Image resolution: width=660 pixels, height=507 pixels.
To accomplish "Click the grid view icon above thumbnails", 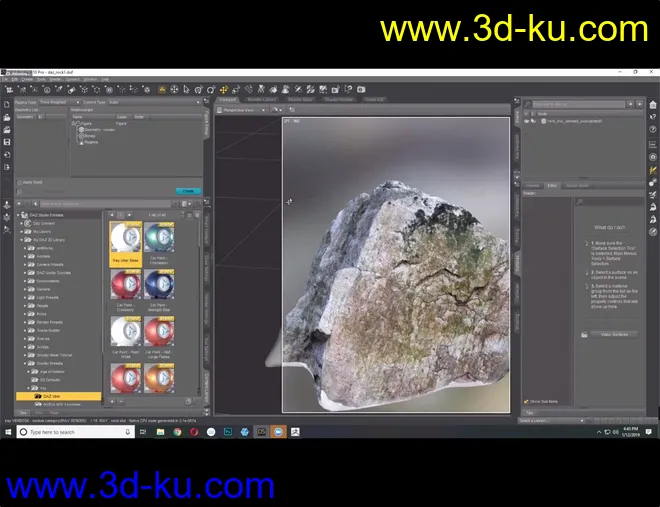I will [x=189, y=215].
